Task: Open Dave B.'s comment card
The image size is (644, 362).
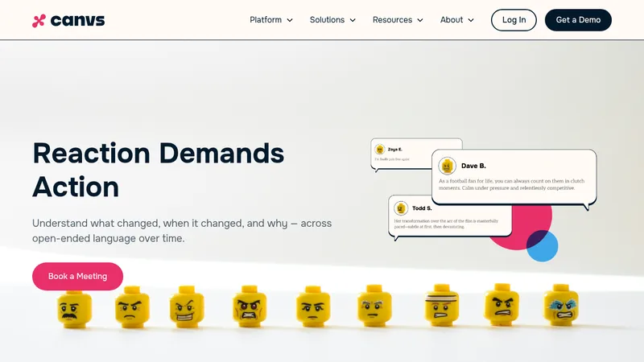Action: [514, 178]
